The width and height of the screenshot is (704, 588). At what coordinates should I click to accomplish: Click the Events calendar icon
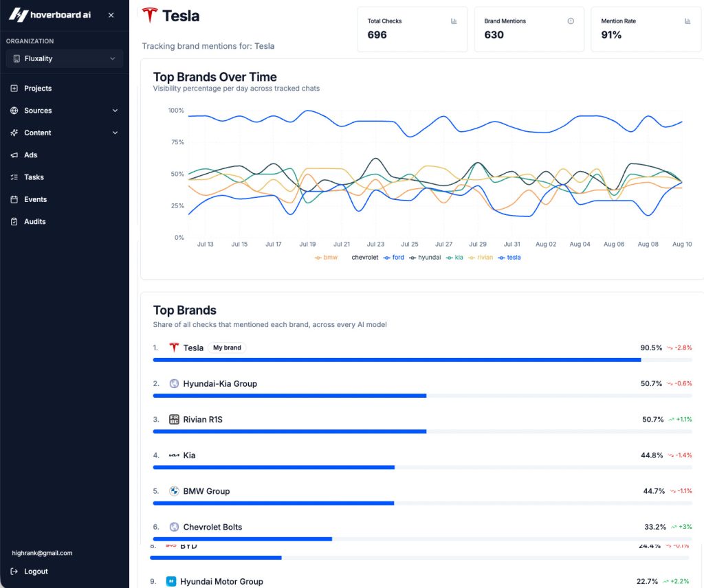[14, 199]
